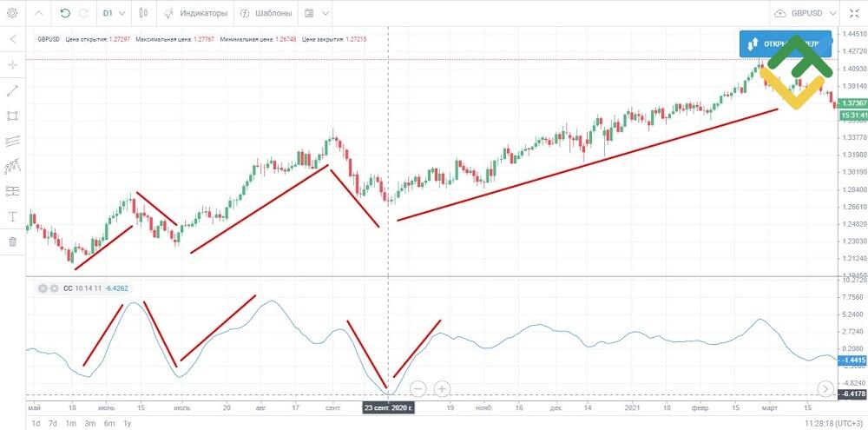Click Цена открытия value 1.27297
The width and height of the screenshot is (868, 430).
coord(118,39)
